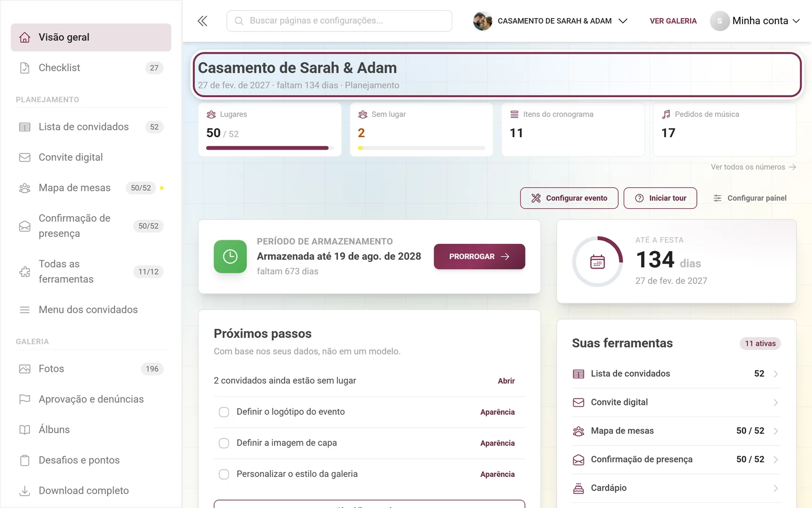The height and width of the screenshot is (508, 812).
Task: Click the Pedidos de música card value 17
Action: [668, 133]
